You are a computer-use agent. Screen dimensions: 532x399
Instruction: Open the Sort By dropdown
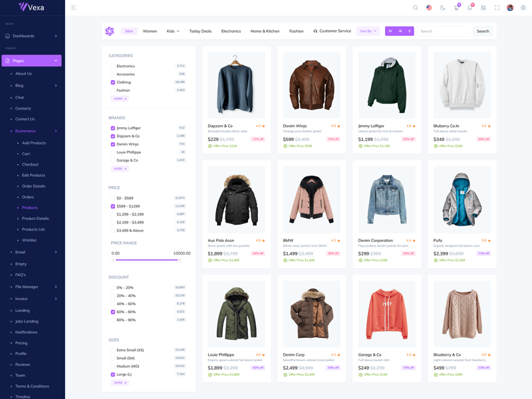tap(368, 31)
